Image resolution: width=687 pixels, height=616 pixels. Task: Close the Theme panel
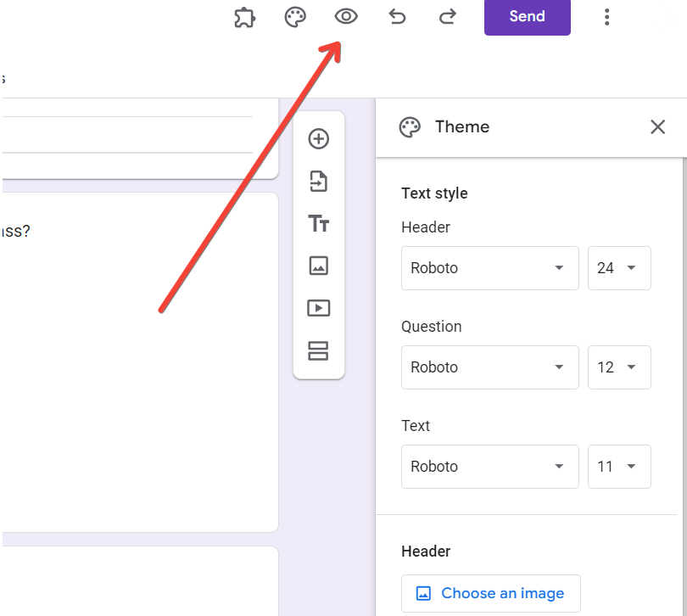pyautogui.click(x=657, y=127)
